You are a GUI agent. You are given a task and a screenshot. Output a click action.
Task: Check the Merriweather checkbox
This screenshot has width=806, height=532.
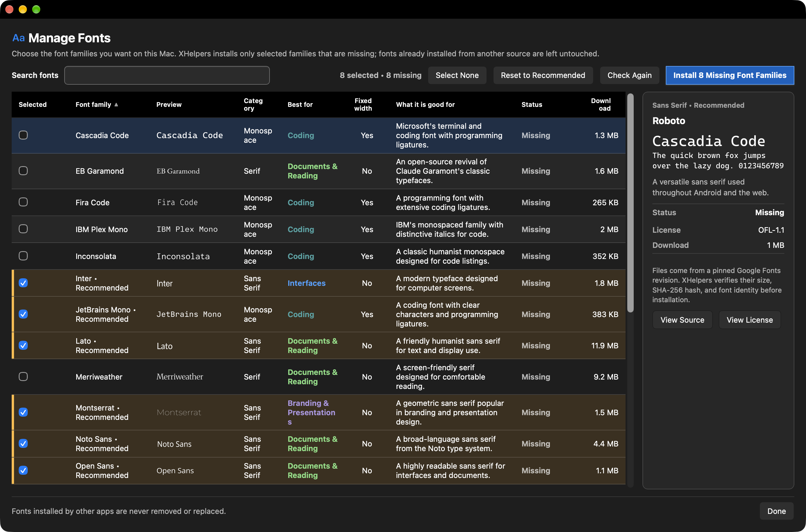coord(23,377)
